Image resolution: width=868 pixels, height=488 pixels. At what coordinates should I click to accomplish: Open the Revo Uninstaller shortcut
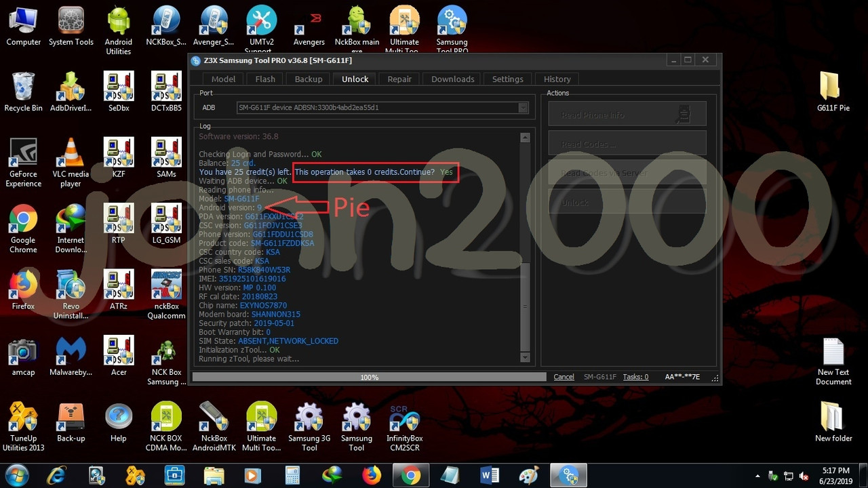71,295
